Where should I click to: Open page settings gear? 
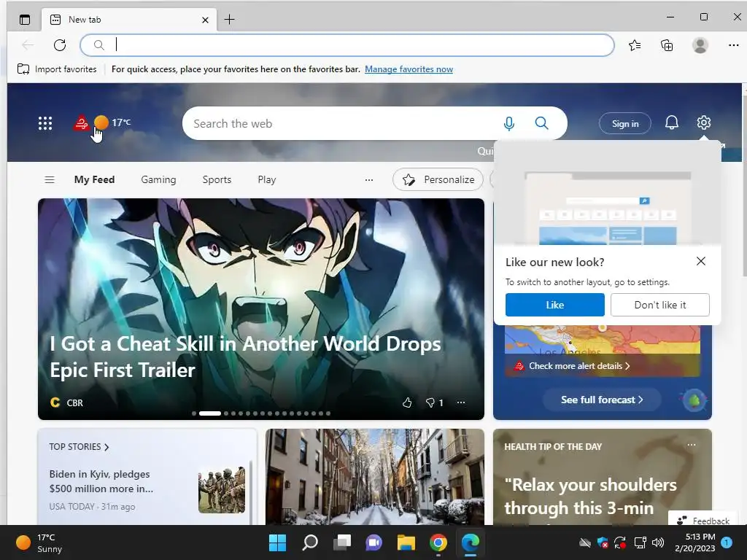(704, 122)
